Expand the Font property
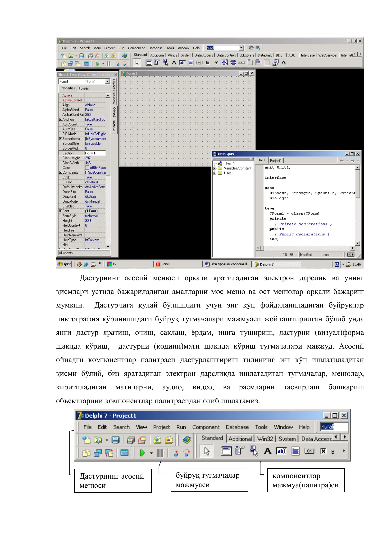 pos(61,211)
